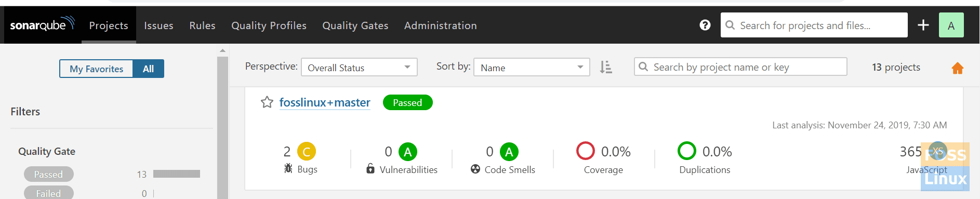The width and height of the screenshot is (980, 199).
Task: Go to Quality Profiles tab
Action: (x=269, y=25)
